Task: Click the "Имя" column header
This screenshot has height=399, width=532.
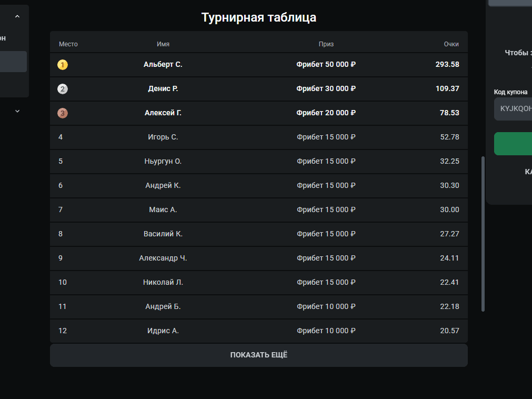Action: (x=163, y=44)
